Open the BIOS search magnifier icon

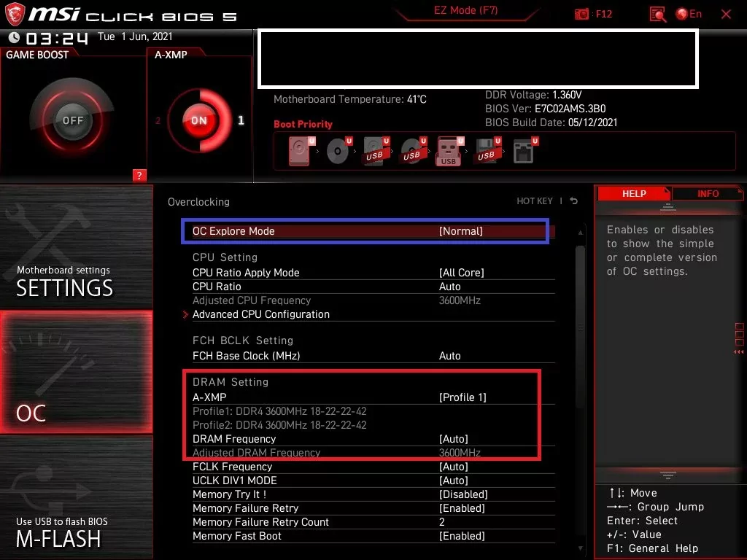click(x=657, y=14)
